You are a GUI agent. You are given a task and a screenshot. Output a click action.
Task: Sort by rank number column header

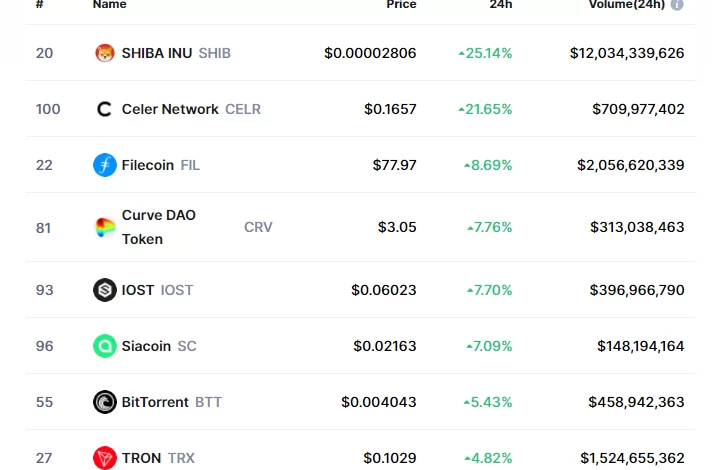(39, 5)
